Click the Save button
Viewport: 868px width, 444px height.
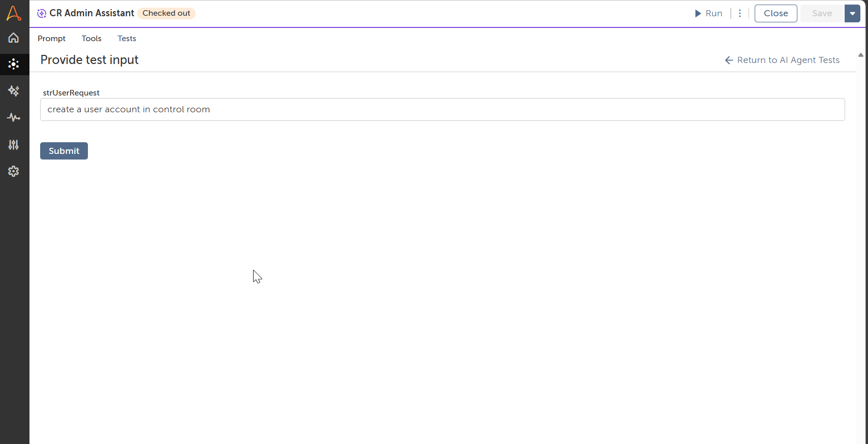822,14
